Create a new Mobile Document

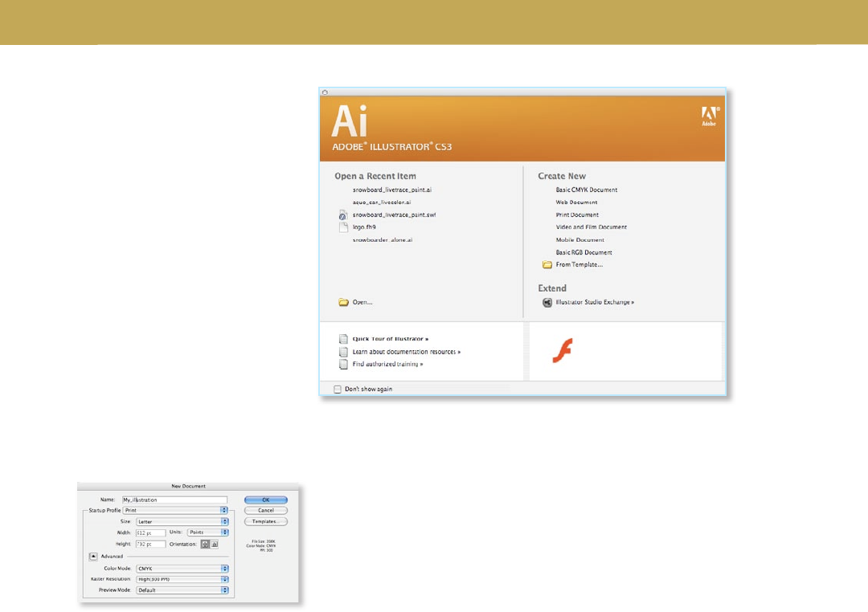tap(579, 240)
